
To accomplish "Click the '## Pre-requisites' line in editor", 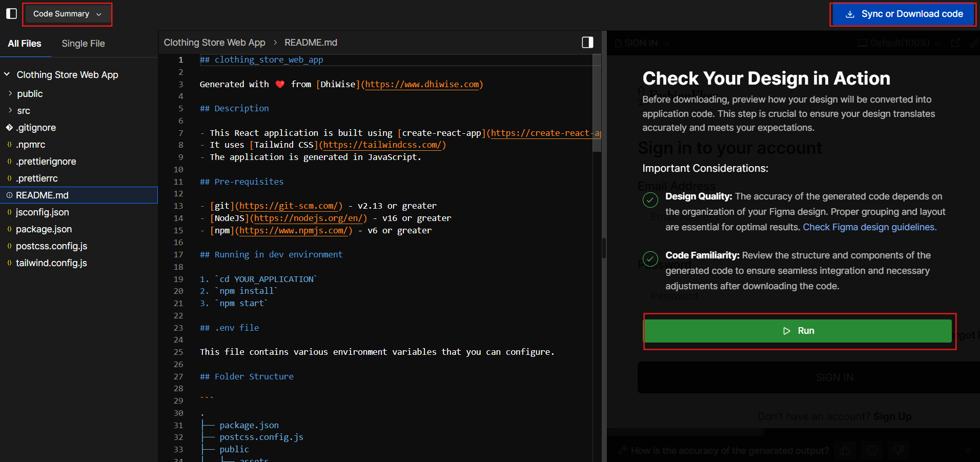I will pyautogui.click(x=241, y=182).
